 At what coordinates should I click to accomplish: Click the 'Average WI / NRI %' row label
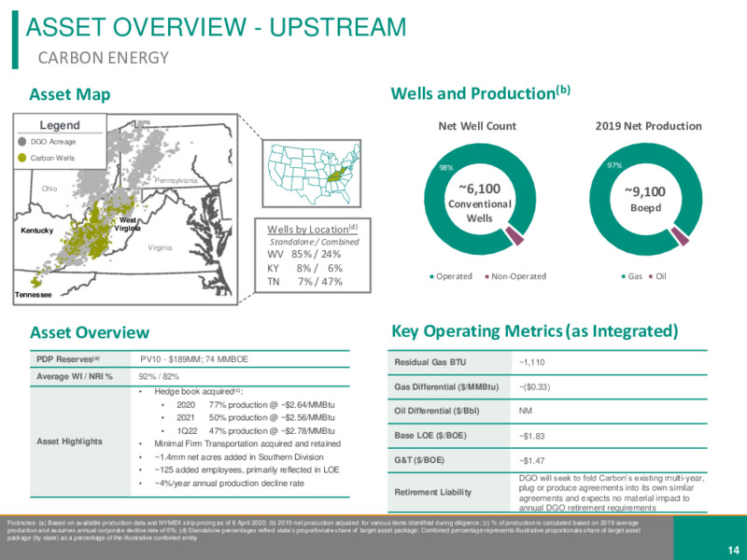point(75,377)
